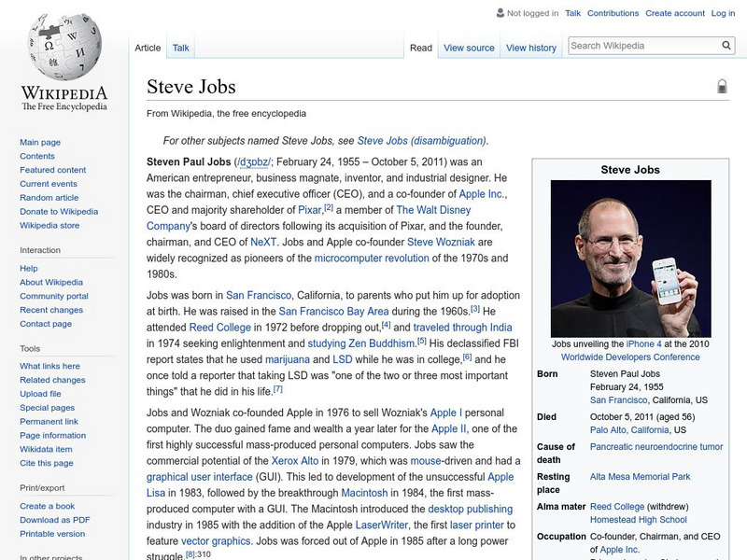The image size is (747, 560).
Task: Open the Wikipedia store link
Action: pyautogui.click(x=49, y=225)
